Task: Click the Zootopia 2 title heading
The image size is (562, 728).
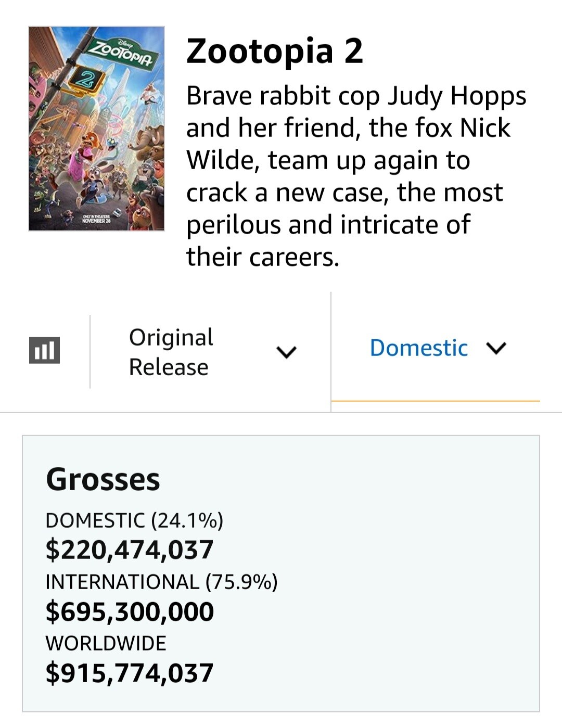Action: [274, 52]
